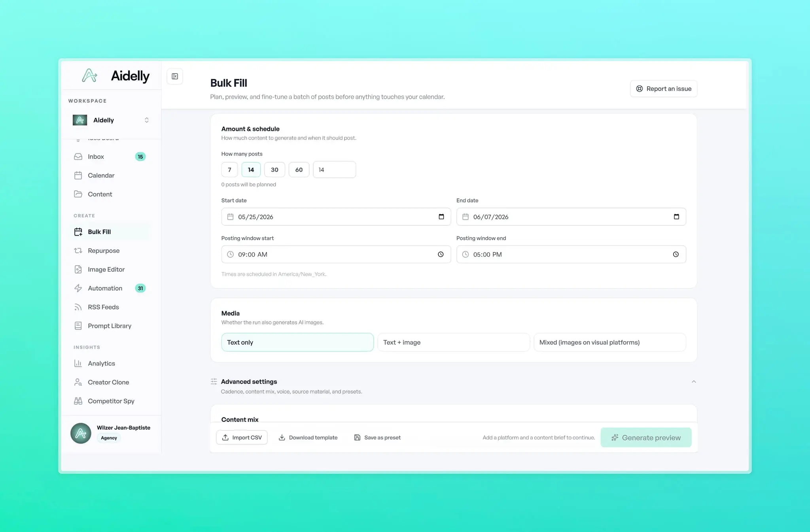Open RSS Feeds in sidebar
Image resolution: width=810 pixels, height=532 pixels.
coord(111,307)
